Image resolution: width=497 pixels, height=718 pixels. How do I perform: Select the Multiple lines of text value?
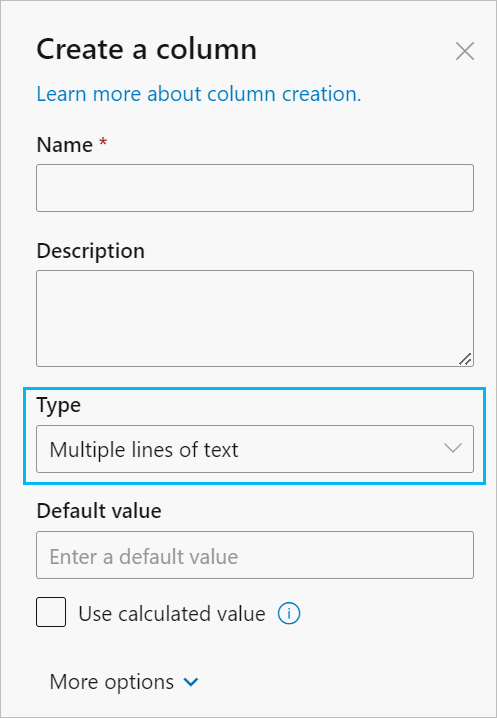[x=144, y=450]
